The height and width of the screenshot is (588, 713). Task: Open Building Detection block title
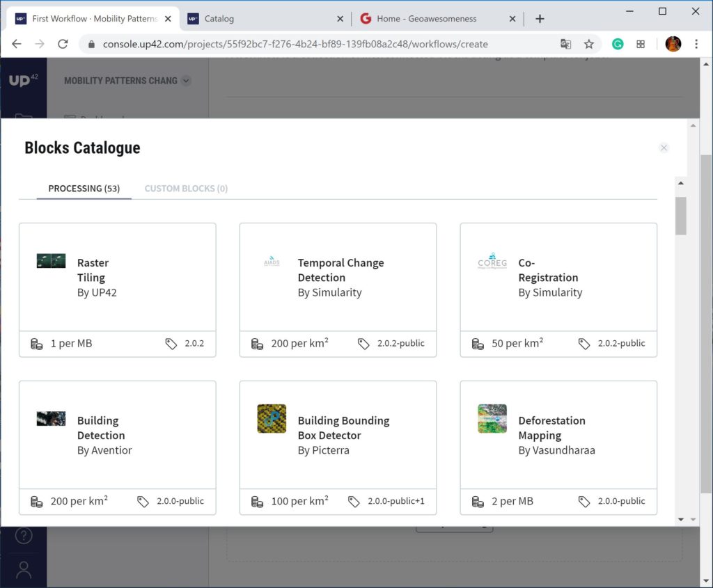(100, 427)
